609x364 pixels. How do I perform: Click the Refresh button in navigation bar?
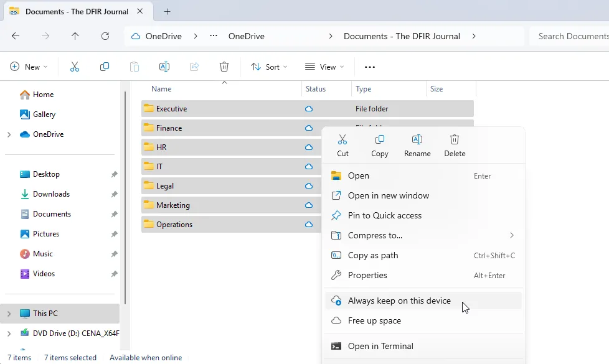click(x=105, y=36)
